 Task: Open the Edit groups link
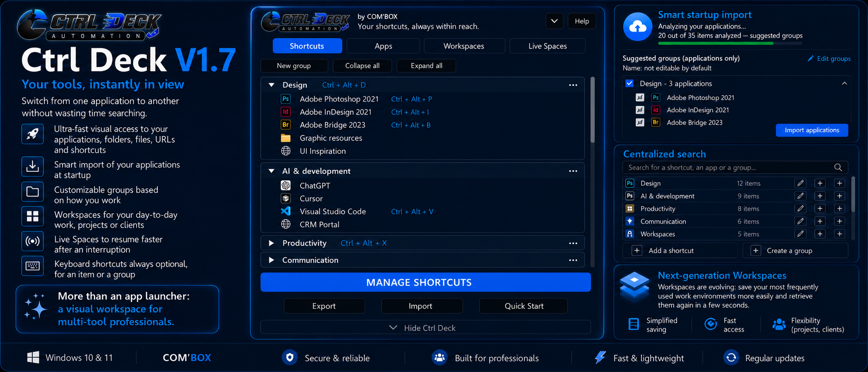click(829, 58)
